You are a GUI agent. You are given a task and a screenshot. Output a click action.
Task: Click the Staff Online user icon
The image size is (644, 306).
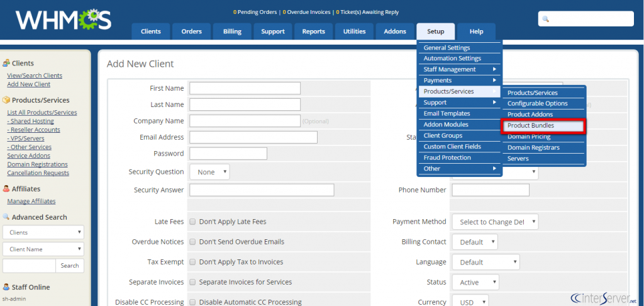click(x=6, y=287)
